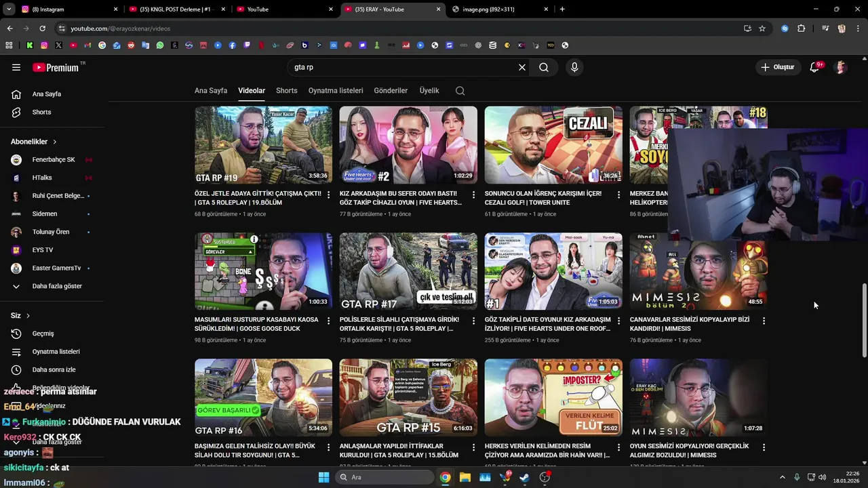Expand the Siz section chevron
The width and height of the screenshot is (868, 488).
tap(28, 316)
